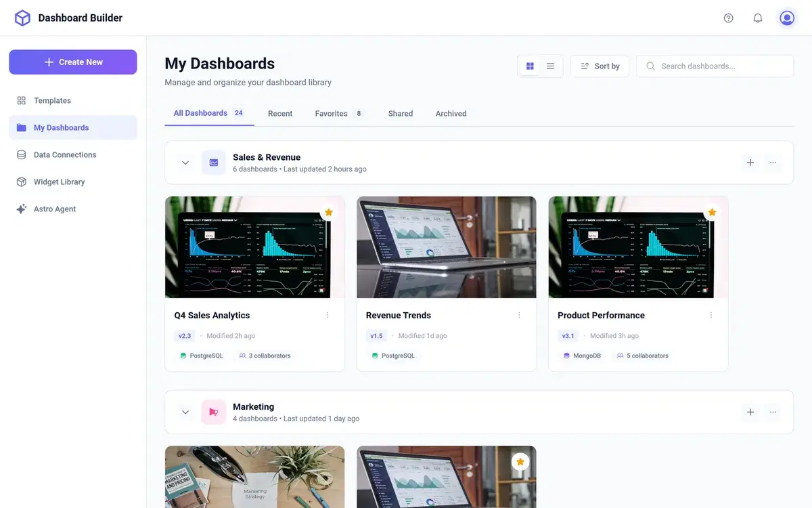Open Product Performance options menu
812x508 pixels.
click(711, 315)
